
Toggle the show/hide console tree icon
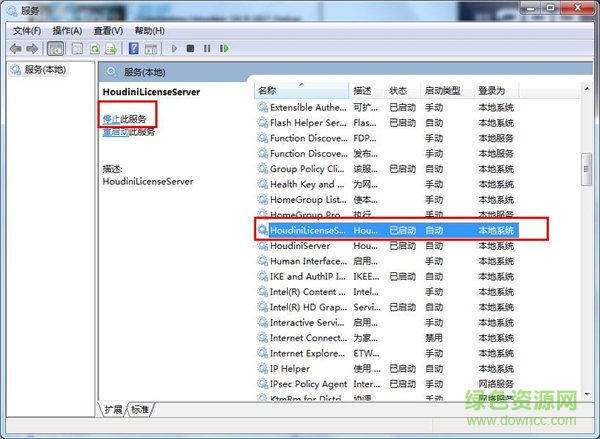tap(56, 48)
